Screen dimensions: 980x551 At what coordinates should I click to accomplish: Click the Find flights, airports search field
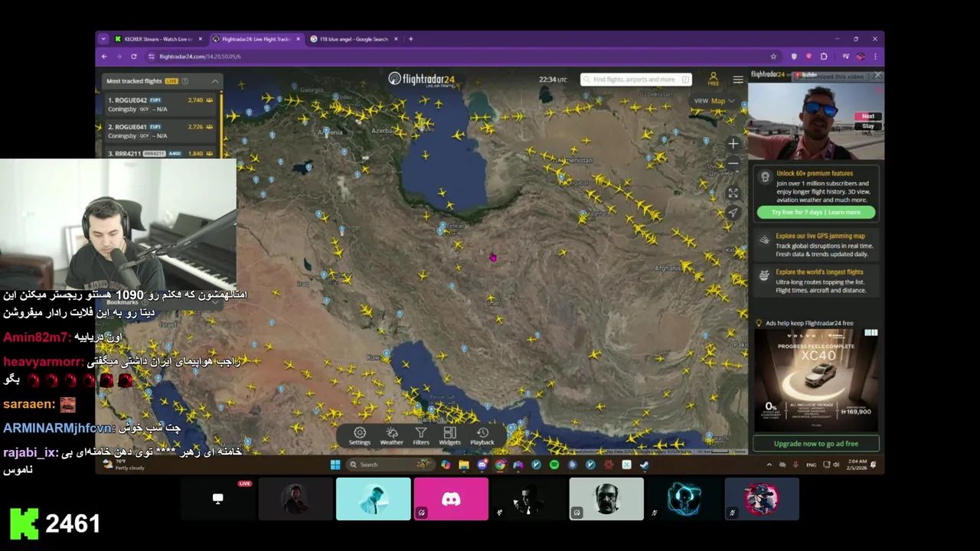pyautogui.click(x=635, y=80)
